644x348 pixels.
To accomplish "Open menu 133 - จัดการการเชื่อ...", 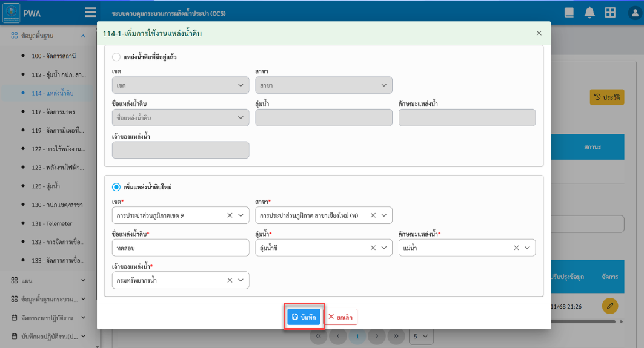I will click(58, 261).
